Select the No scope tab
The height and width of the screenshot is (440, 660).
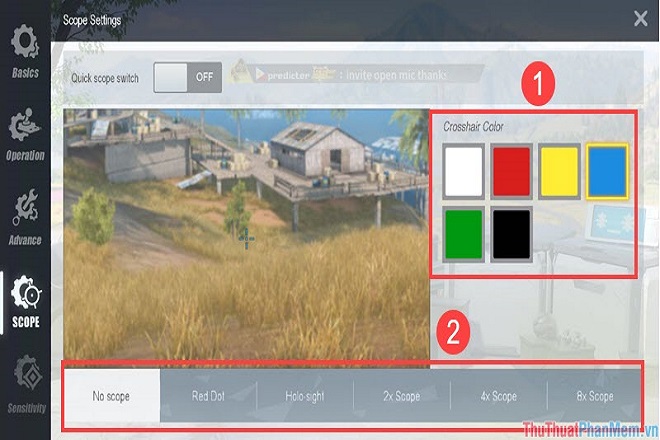(x=112, y=396)
